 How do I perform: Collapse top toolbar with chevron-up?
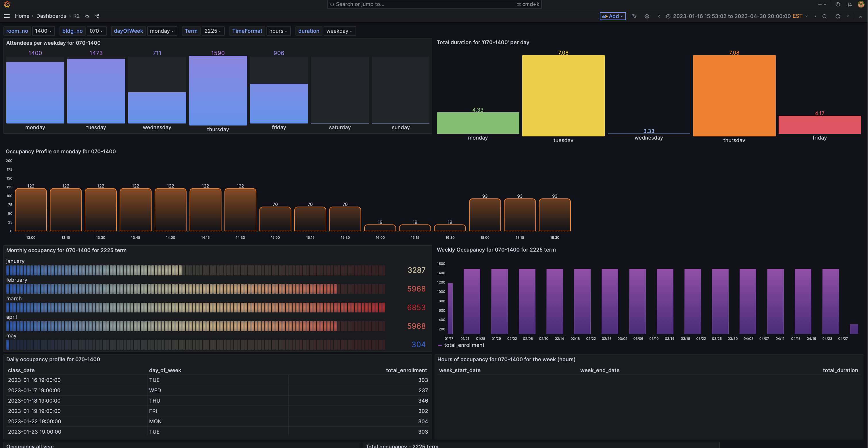pos(860,16)
